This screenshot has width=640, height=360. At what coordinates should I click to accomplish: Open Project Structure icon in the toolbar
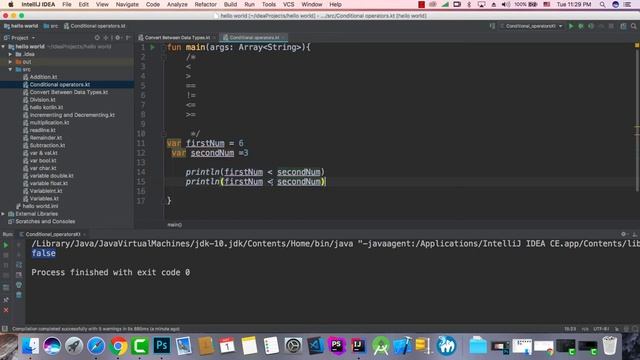tap(623, 26)
